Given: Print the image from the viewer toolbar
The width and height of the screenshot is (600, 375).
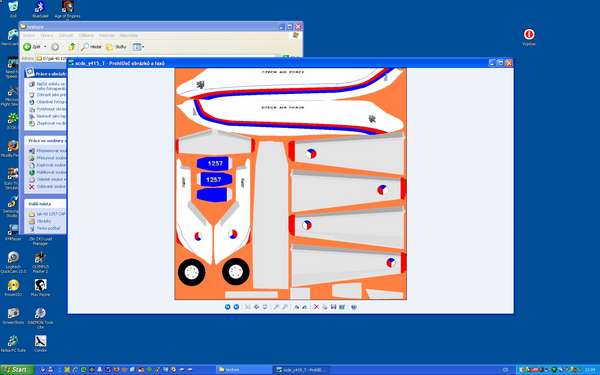Looking at the screenshot, I should [325, 307].
